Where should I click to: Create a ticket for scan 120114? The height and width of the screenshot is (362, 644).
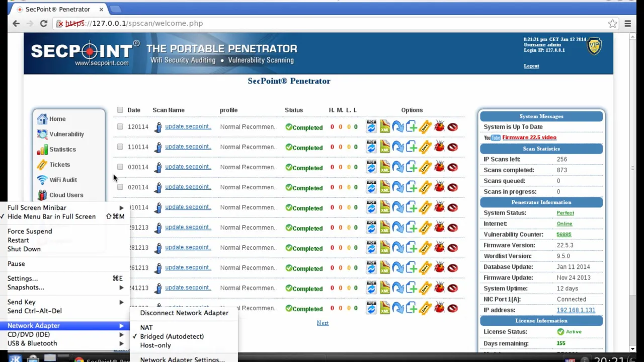[x=425, y=126]
